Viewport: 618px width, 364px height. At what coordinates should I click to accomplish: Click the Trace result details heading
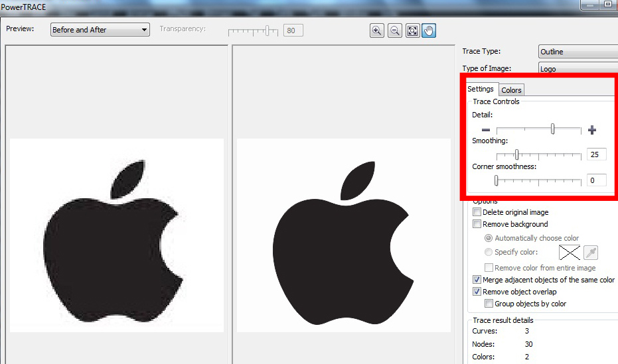coord(503,320)
